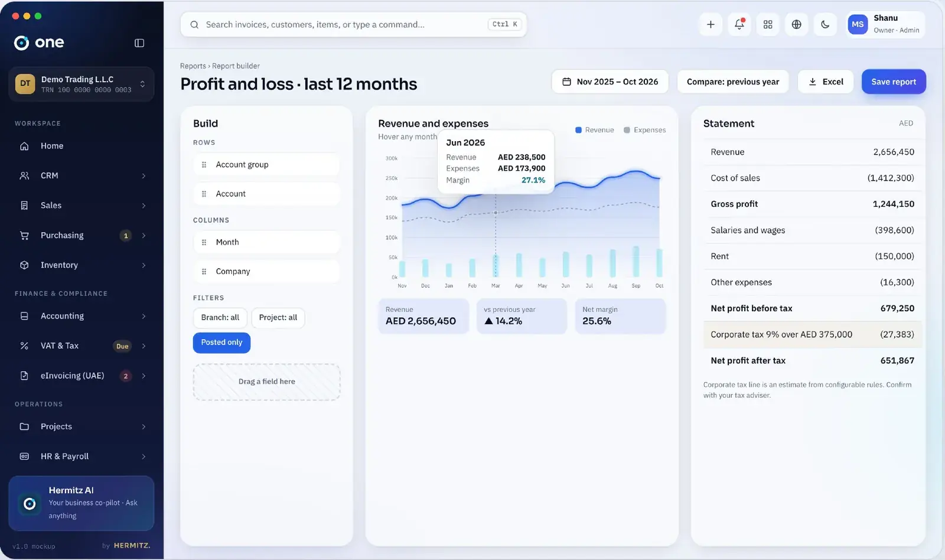Screen dimensions: 945x560
Task: Open the Project: all filter
Action: [278, 318]
